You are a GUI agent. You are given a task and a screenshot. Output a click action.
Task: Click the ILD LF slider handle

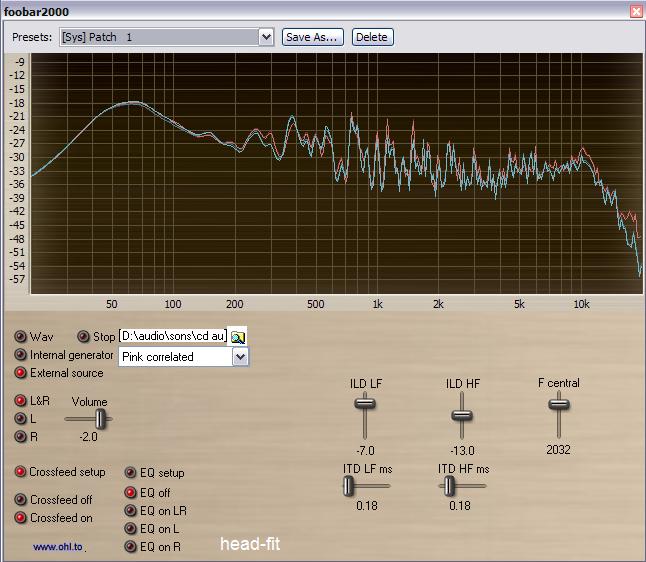(365, 404)
